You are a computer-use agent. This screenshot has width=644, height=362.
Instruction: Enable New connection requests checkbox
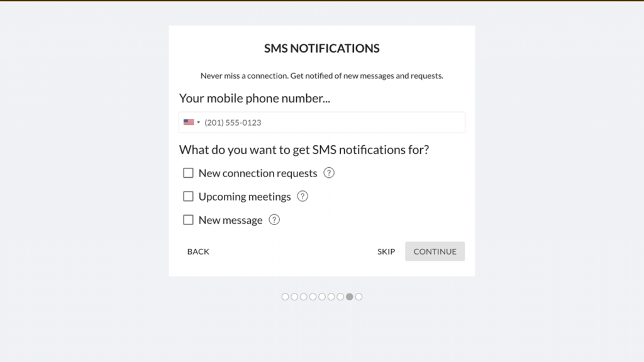click(x=188, y=173)
